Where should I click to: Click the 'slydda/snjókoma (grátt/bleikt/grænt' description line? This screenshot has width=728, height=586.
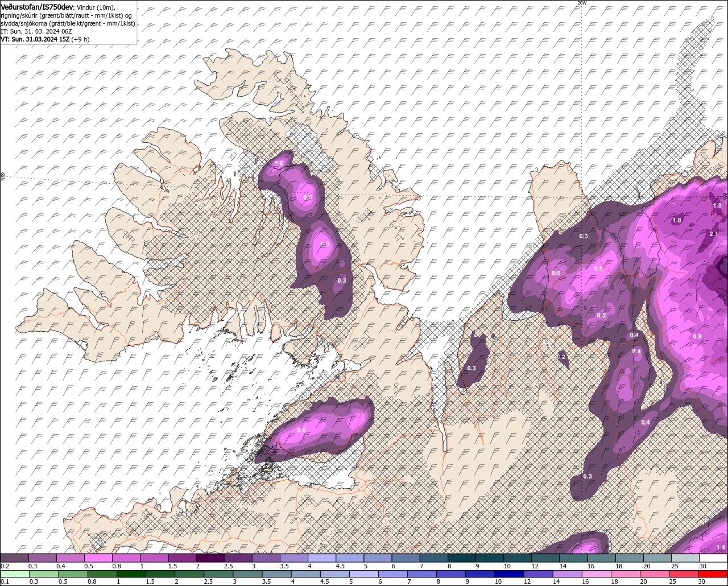68,23
